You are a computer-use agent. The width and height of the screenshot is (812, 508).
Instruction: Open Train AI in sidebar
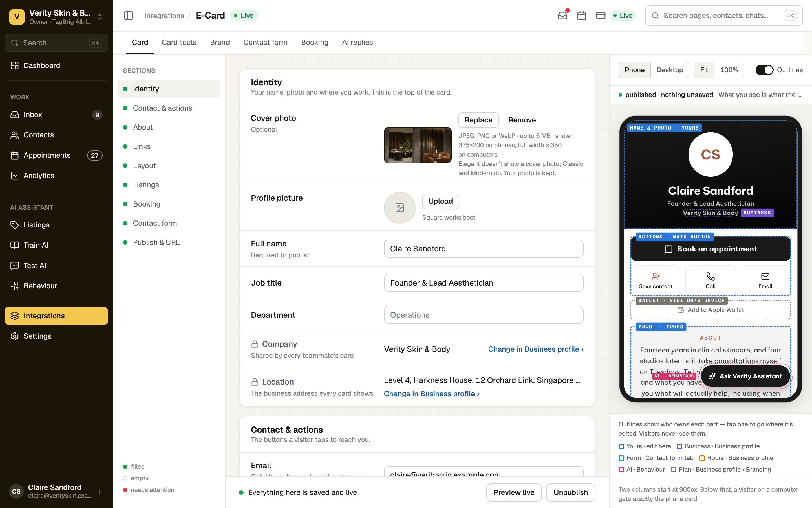click(56, 245)
